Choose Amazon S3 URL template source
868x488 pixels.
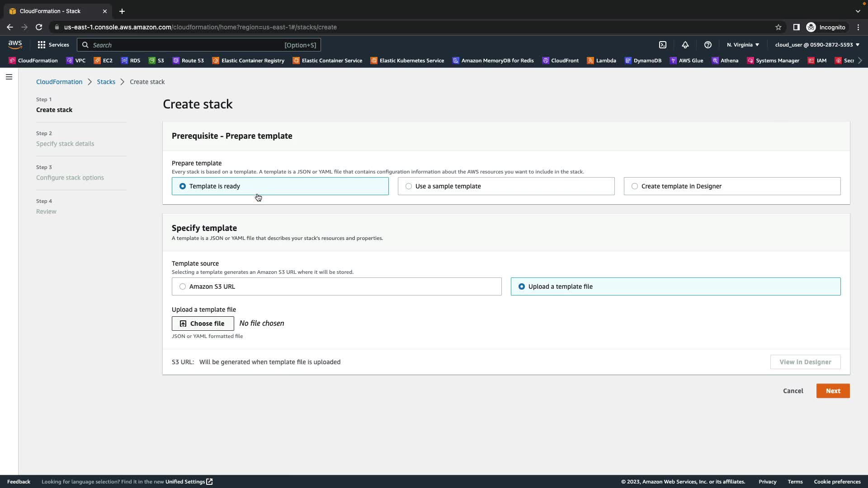(x=183, y=286)
